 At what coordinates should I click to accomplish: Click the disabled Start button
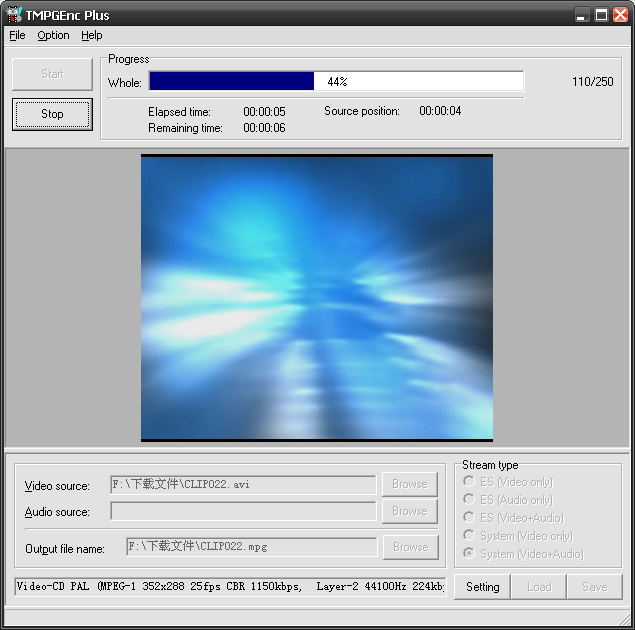pos(52,74)
